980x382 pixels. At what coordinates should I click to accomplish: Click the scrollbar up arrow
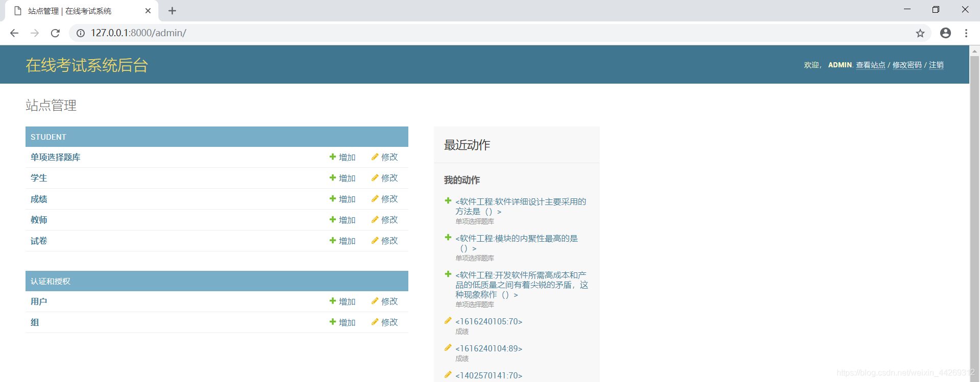[974, 50]
